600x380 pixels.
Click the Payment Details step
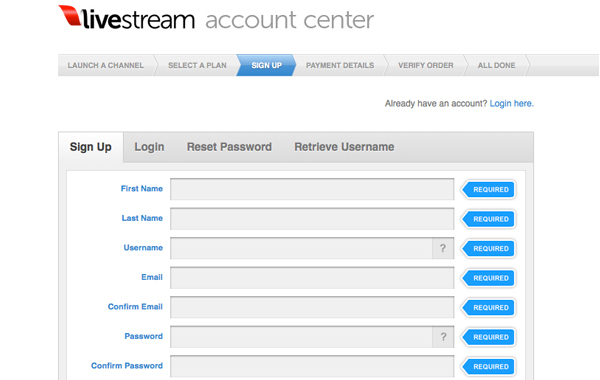coord(340,65)
